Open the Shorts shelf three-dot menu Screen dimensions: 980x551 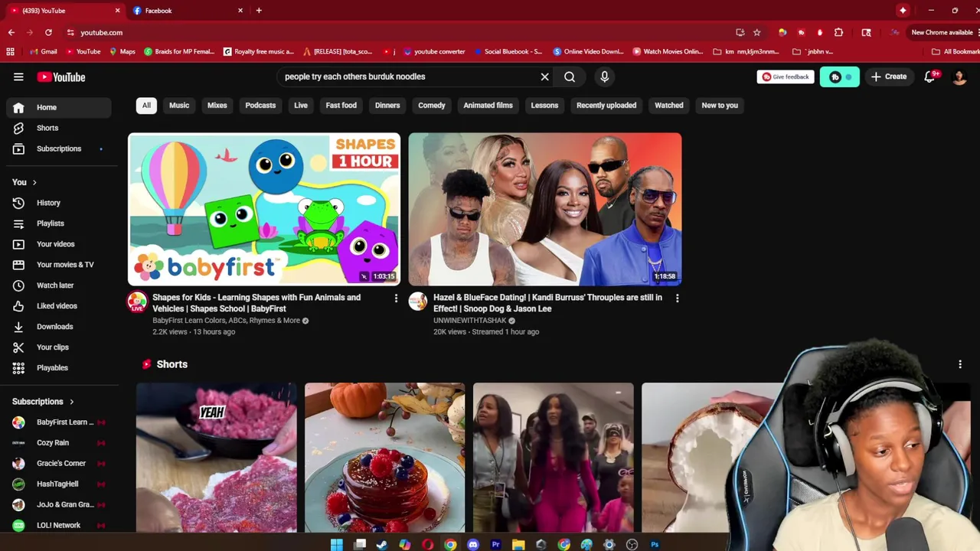click(x=960, y=364)
